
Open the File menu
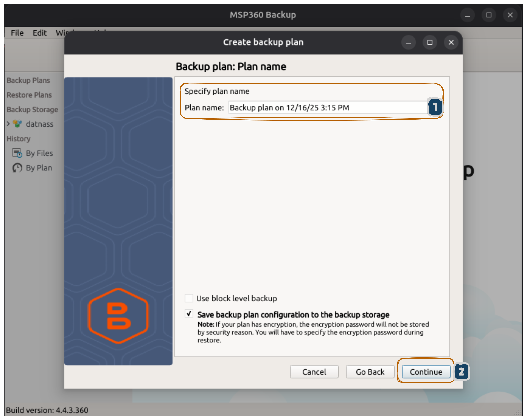tap(17, 33)
